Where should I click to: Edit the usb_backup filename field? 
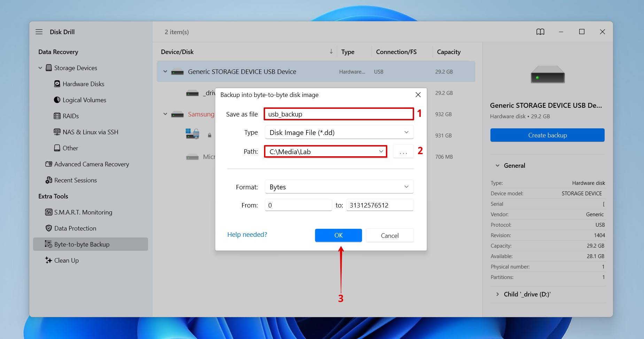point(338,114)
